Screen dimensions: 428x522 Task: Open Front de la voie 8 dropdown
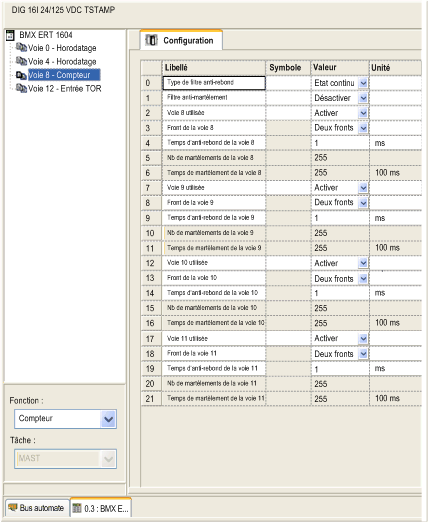363,128
